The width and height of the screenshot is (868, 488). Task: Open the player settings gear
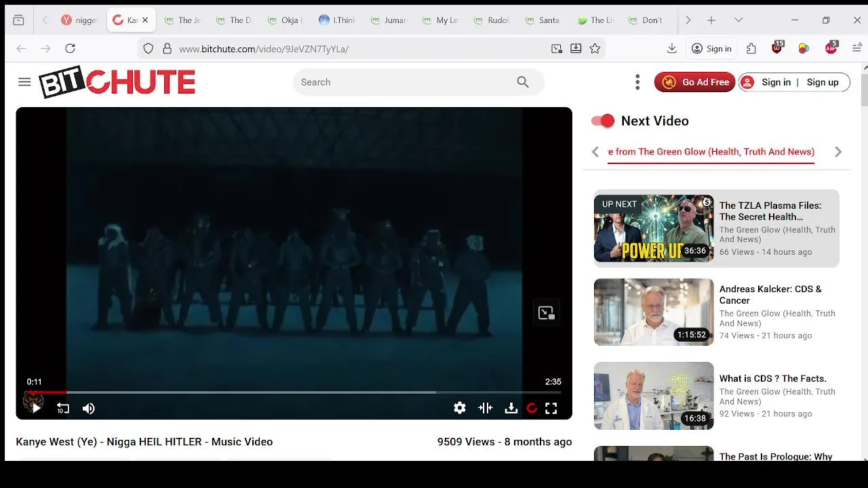click(x=460, y=408)
